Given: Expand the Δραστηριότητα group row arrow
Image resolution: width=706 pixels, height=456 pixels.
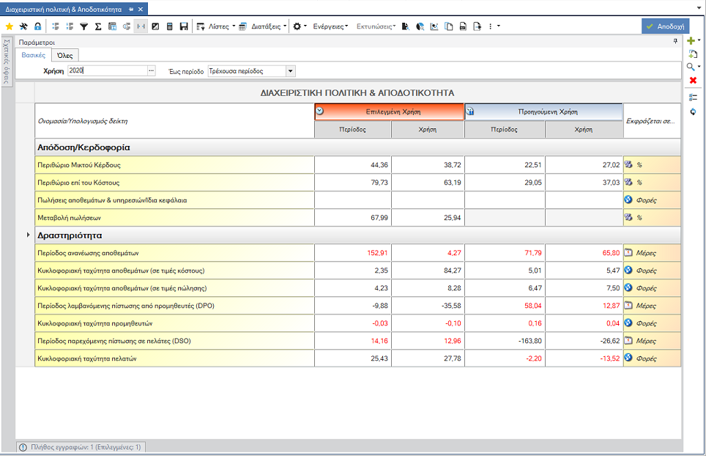Looking at the screenshot, I should click(28, 235).
